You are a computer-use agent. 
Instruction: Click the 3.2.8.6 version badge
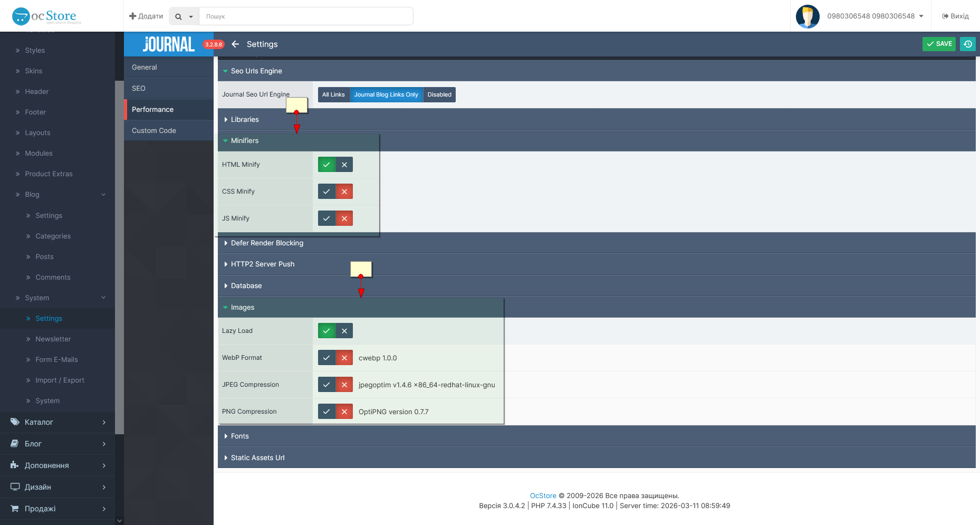[214, 44]
